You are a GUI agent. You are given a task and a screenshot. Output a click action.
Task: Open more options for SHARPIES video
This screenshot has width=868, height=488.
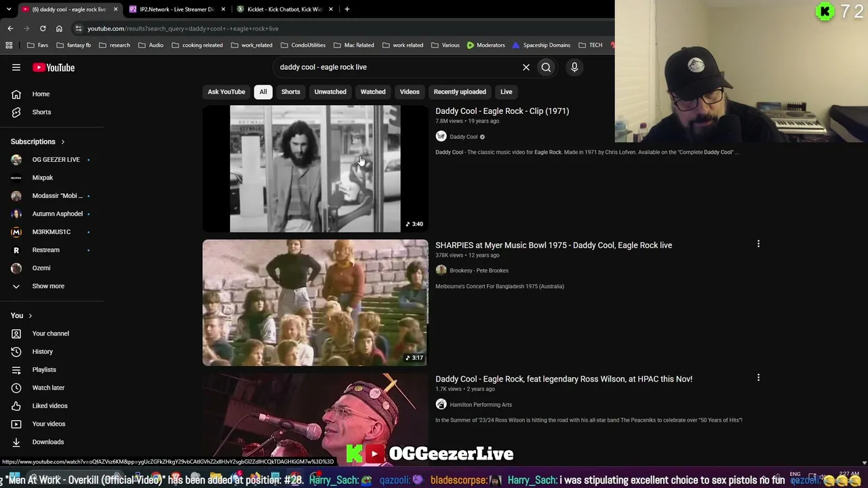(758, 244)
